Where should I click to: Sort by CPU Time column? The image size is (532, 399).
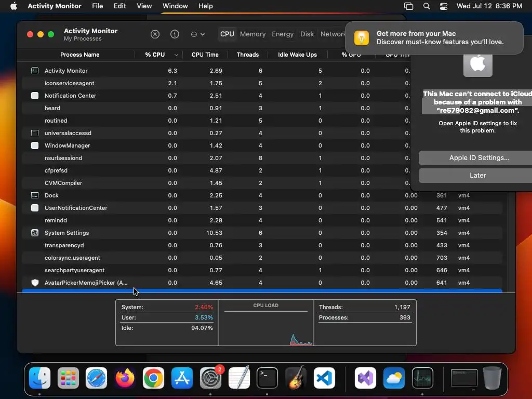coord(205,55)
